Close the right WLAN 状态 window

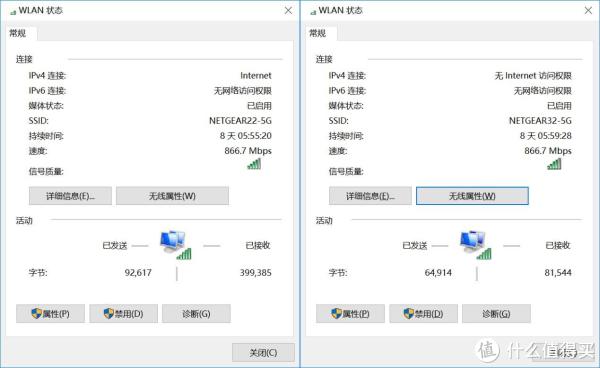[588, 10]
